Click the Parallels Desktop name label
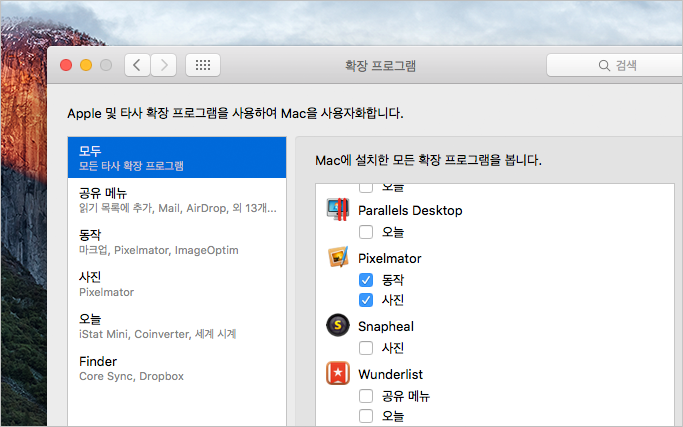Image resolution: width=683 pixels, height=427 pixels. (x=410, y=210)
